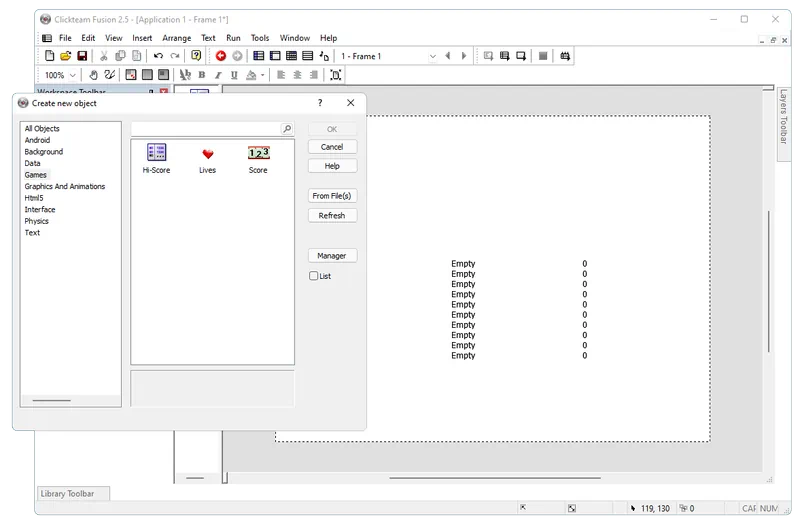Click the greyed OK button
The image size is (800, 523).
coord(332,129)
